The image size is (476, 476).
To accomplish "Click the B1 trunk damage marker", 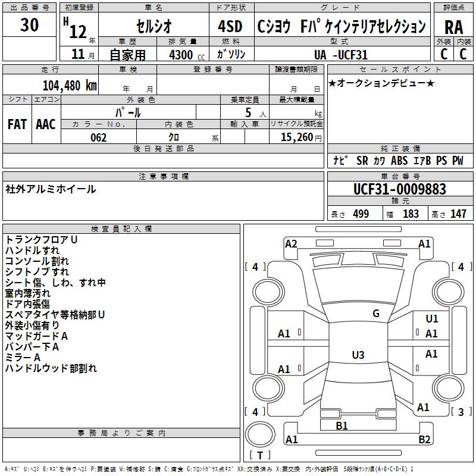I will 342,425.
